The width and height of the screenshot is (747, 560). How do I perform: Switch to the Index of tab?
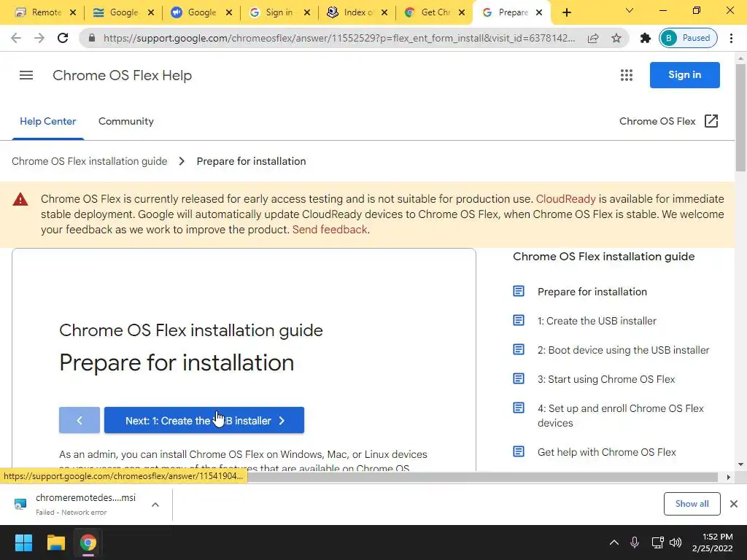[x=357, y=12]
